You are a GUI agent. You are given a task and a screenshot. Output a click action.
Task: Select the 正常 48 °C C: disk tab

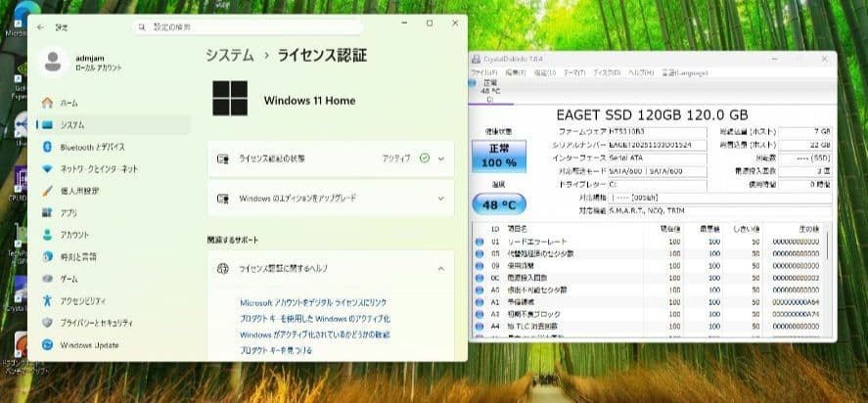pos(489,91)
